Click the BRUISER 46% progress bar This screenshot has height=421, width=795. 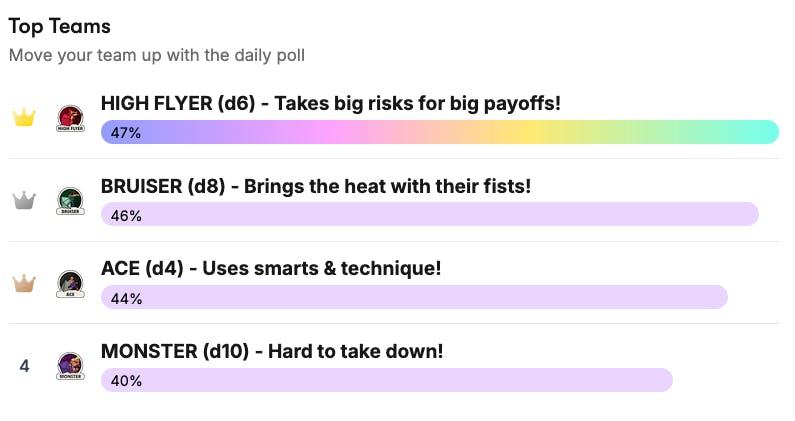click(x=430, y=215)
